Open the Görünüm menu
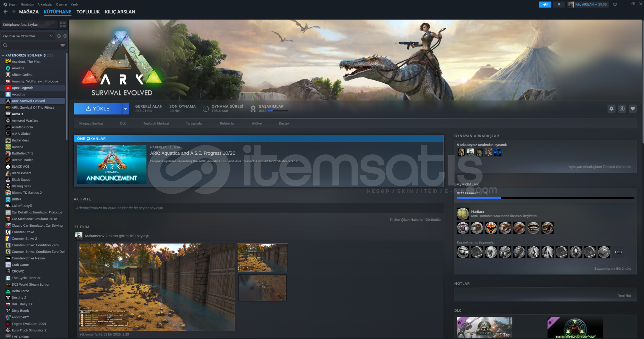 [27, 4]
